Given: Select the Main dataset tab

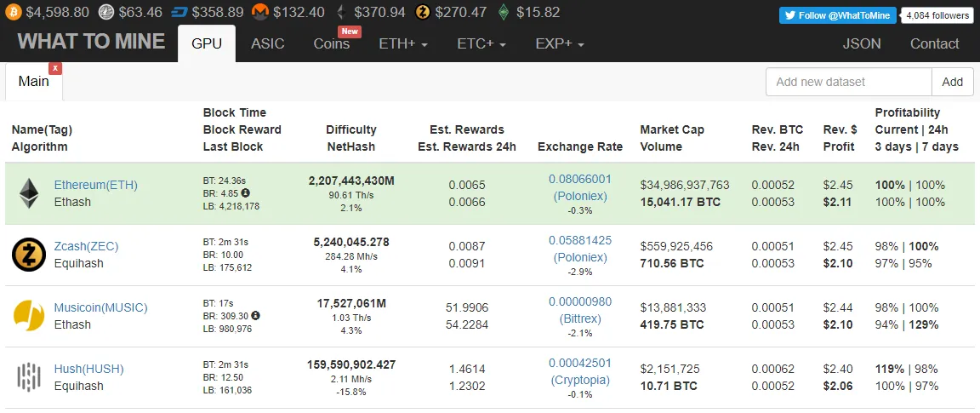Looking at the screenshot, I should click(x=34, y=82).
